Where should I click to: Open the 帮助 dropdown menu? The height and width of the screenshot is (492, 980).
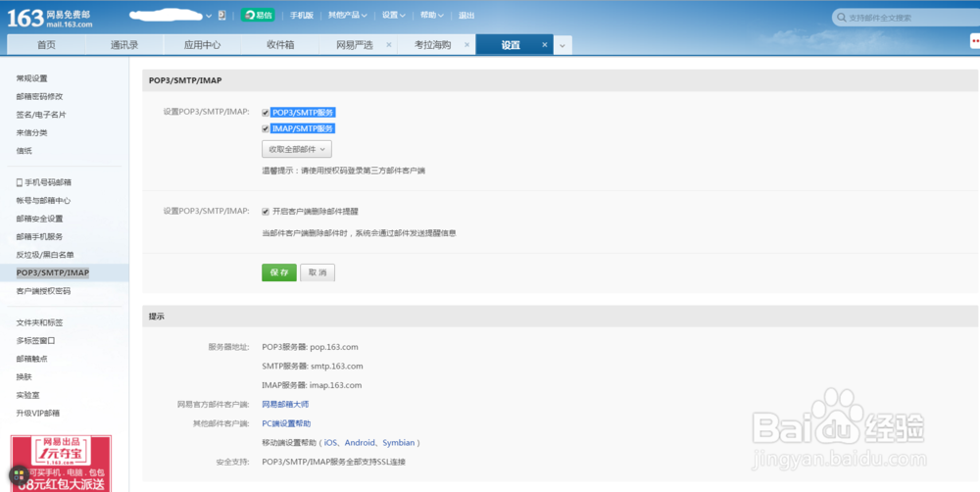click(432, 15)
